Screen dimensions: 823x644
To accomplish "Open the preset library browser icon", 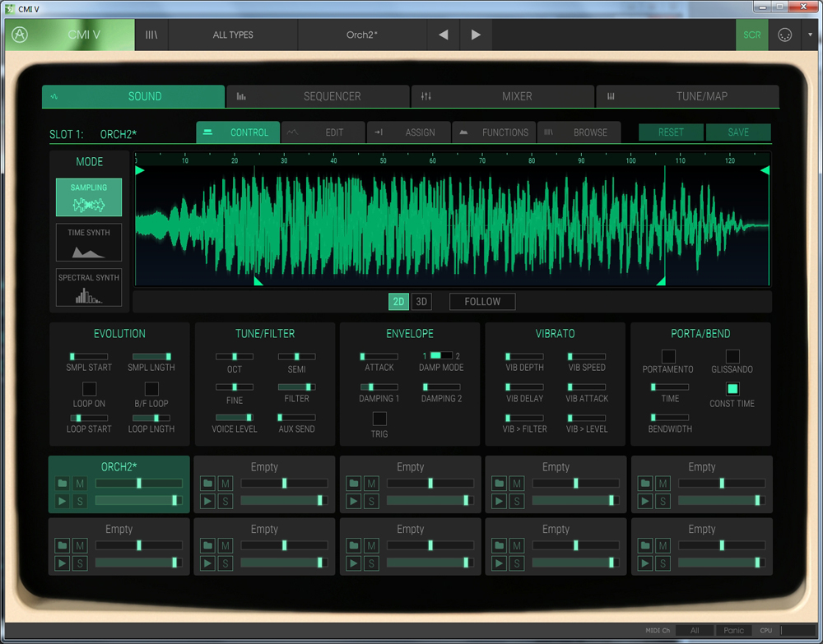I will tap(151, 35).
